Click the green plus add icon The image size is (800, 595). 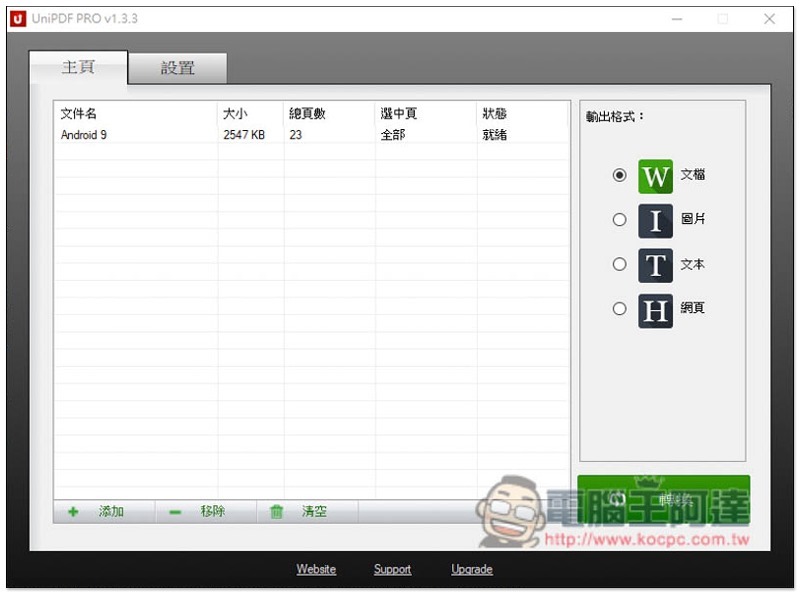pos(73,511)
